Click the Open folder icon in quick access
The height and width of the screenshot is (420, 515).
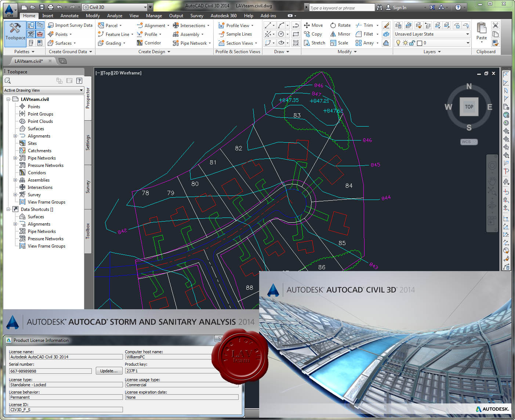[33, 7]
